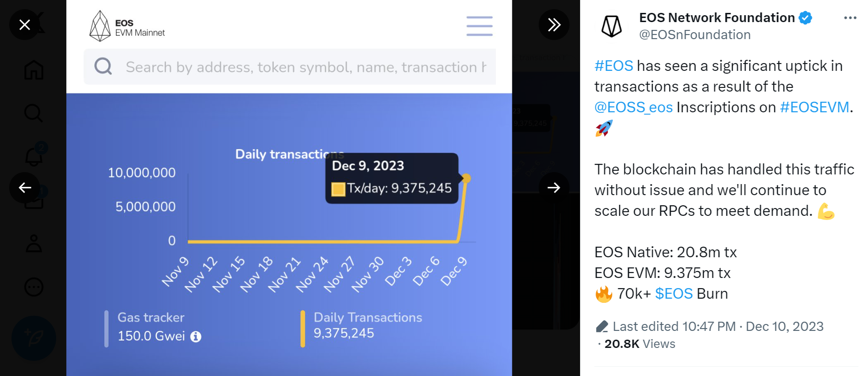868x376 pixels.
Task: Open the EOS Network Foundation profile avatar
Action: pyautogui.click(x=612, y=26)
